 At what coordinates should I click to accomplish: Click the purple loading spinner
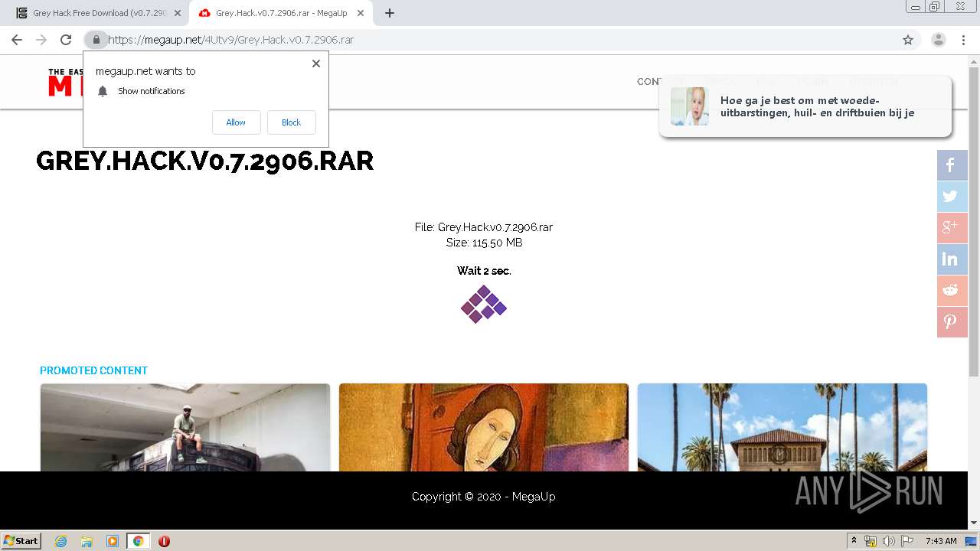pyautogui.click(x=484, y=304)
